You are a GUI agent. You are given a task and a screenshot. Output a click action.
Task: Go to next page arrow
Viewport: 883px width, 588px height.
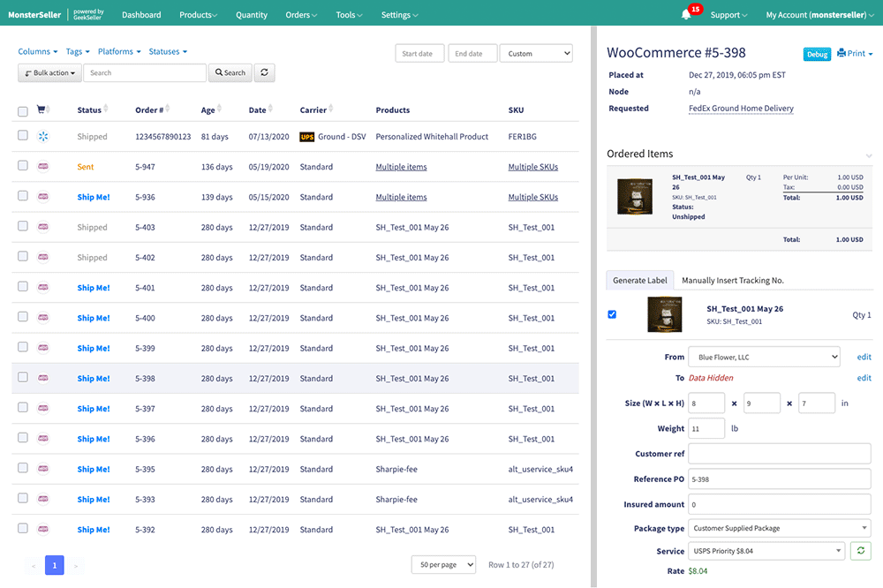pos(75,565)
